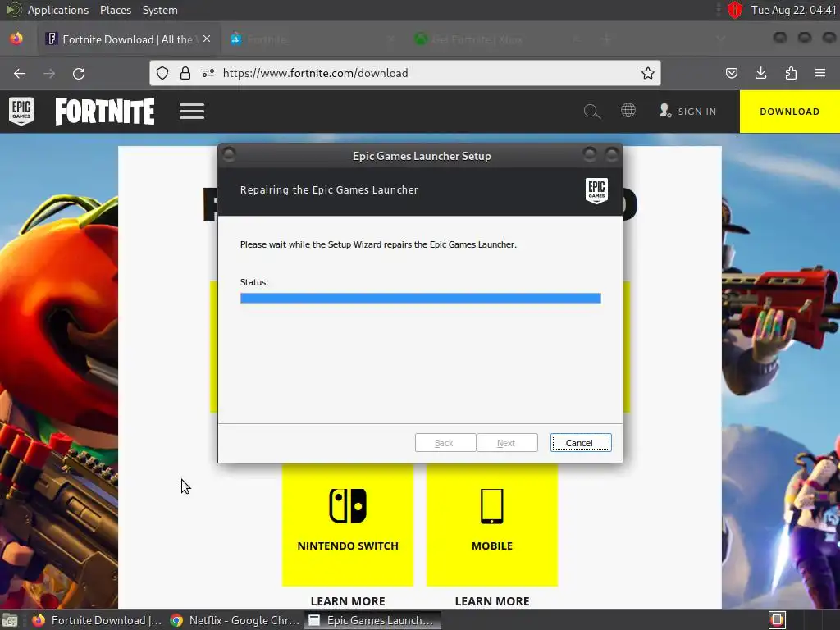Click the forward navigation arrow
Image resolution: width=840 pixels, height=630 pixels.
click(49, 73)
